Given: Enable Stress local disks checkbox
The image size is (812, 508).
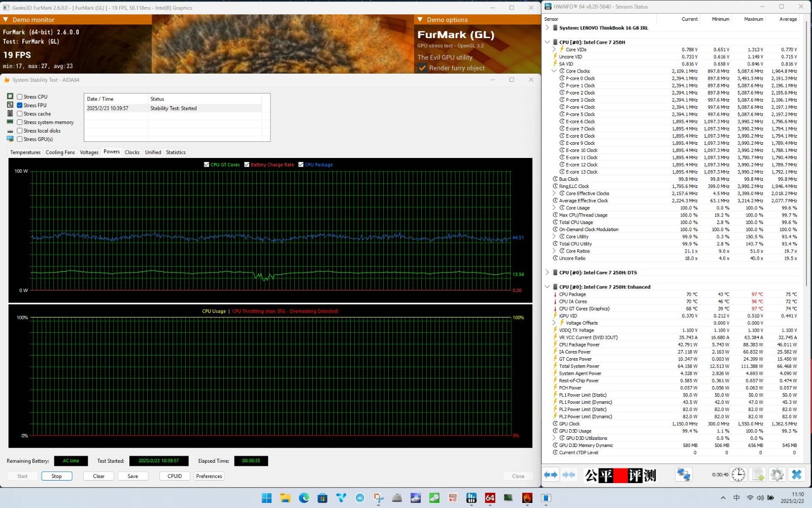Looking at the screenshot, I should [x=20, y=131].
